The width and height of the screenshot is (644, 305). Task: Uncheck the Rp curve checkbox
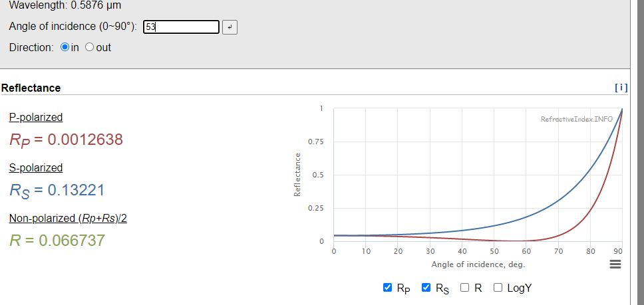tap(388, 288)
